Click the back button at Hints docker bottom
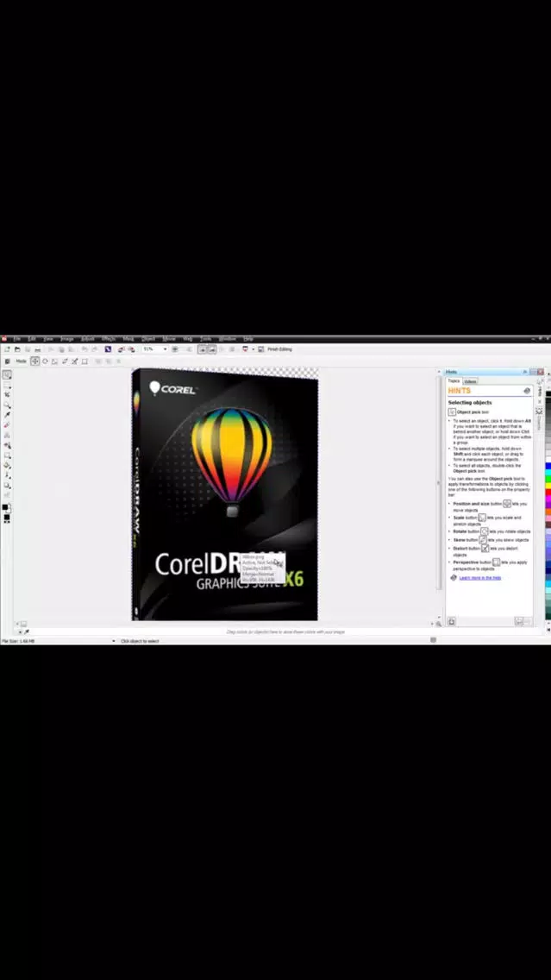Viewport: 551px width, 980px height. tap(519, 621)
